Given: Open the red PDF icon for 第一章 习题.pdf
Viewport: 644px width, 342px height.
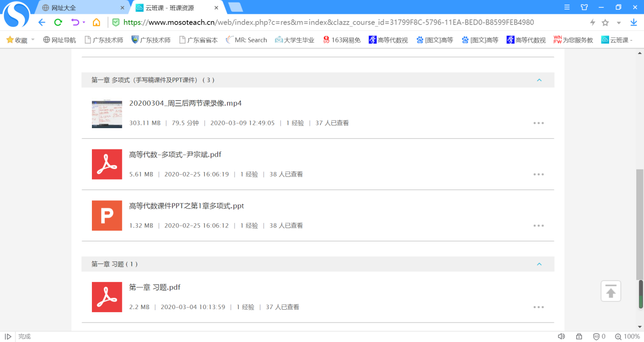Looking at the screenshot, I should tap(107, 297).
